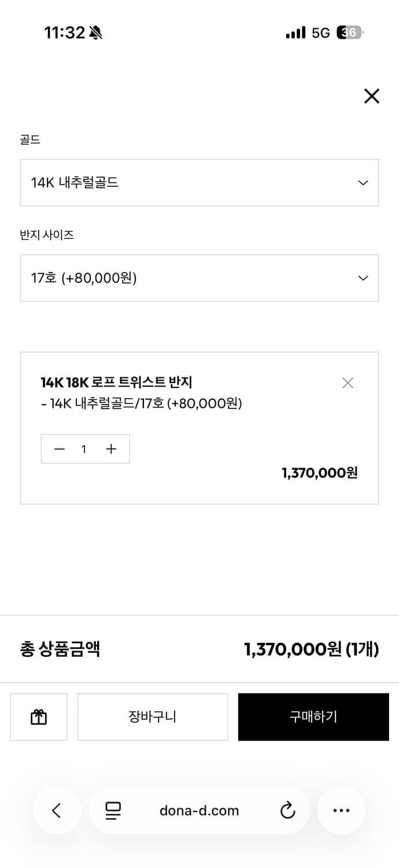Tap the three-dot browser menu icon
The image size is (399, 868).
341,810
